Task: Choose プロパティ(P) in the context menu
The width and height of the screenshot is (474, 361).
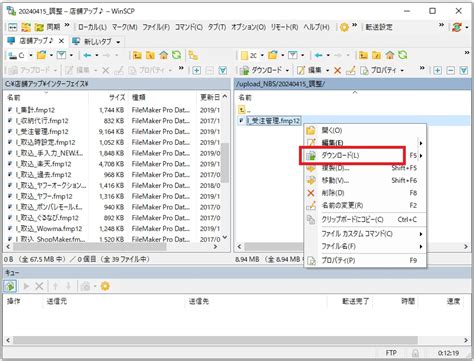Action: [365, 260]
